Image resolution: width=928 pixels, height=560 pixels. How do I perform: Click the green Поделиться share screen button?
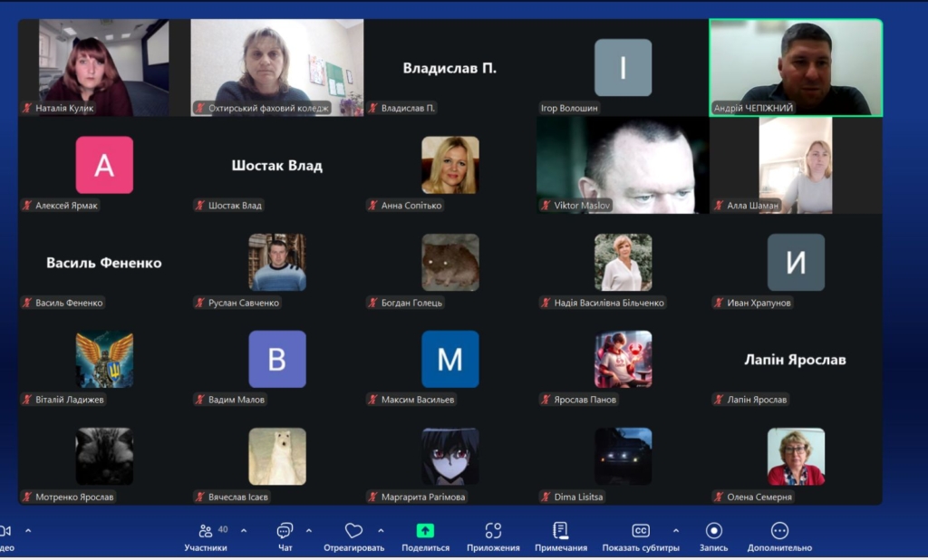pos(425,532)
